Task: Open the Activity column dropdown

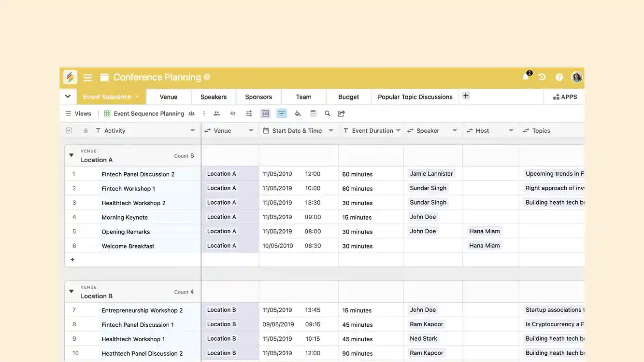Action: (192, 130)
